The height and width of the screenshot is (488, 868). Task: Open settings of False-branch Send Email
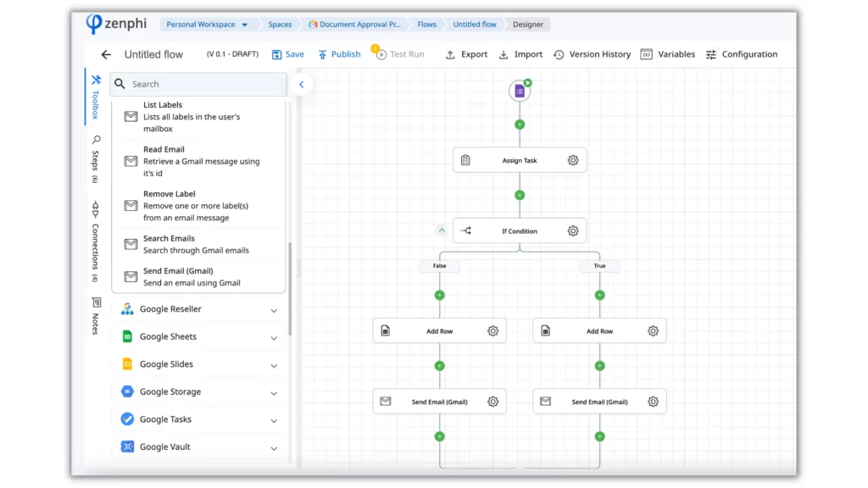492,402
